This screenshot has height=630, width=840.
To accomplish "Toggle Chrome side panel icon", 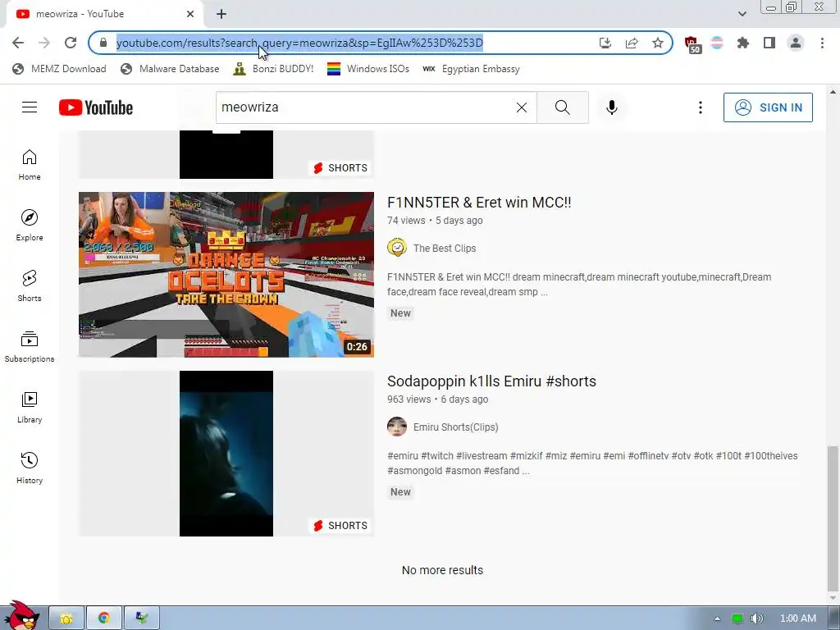I will [769, 43].
